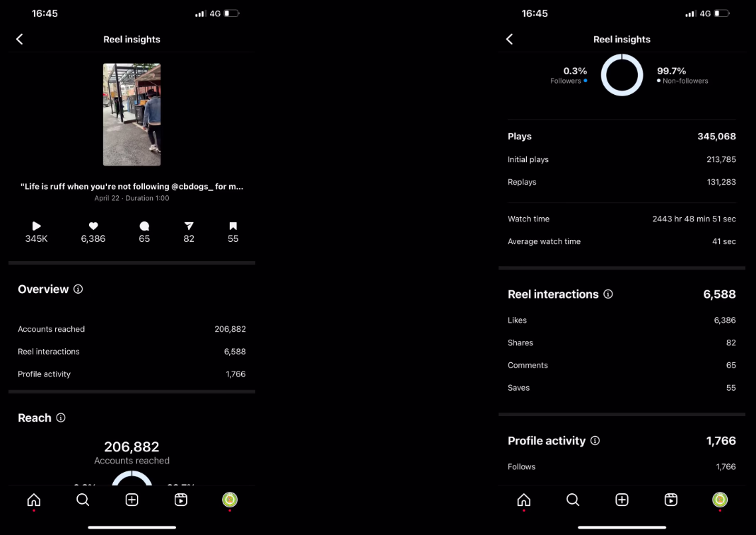The image size is (756, 535).
Task: Open info icon next to Profile activity heading
Action: [595, 440]
